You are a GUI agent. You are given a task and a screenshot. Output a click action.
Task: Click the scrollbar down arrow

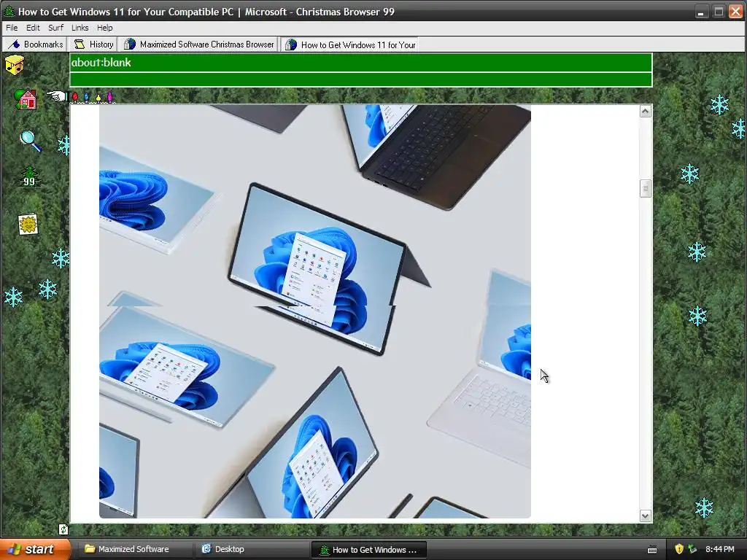646,516
